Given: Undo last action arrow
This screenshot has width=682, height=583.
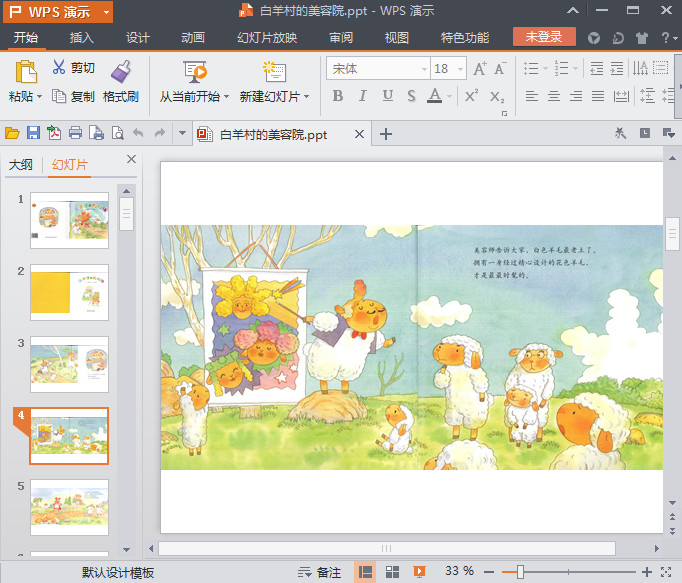Looking at the screenshot, I should pyautogui.click(x=138, y=133).
